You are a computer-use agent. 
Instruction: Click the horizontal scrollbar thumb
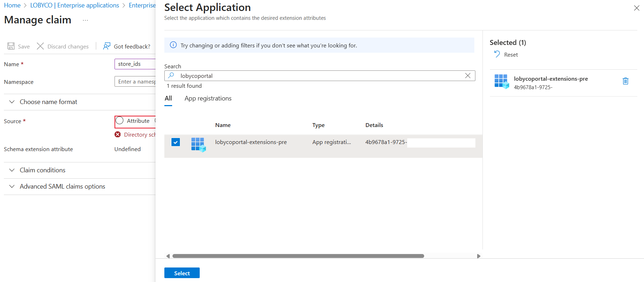tap(298, 256)
